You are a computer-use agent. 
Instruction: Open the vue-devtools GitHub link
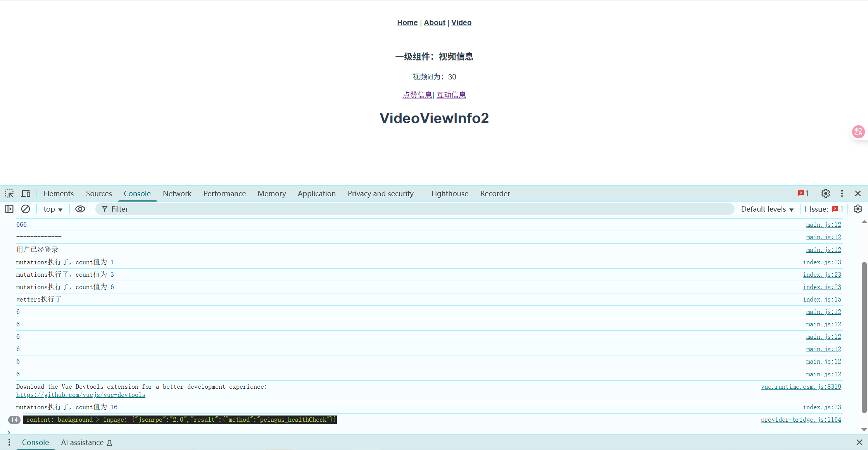(81, 395)
